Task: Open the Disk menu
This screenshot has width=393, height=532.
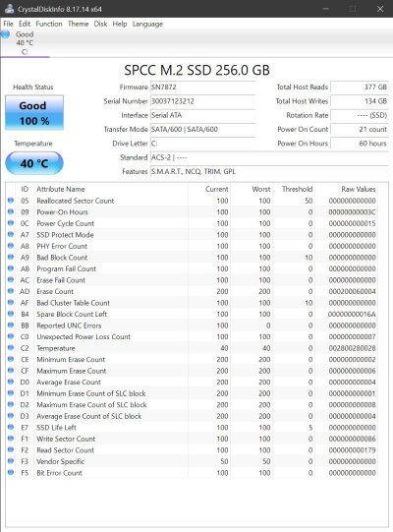Action: [100, 24]
